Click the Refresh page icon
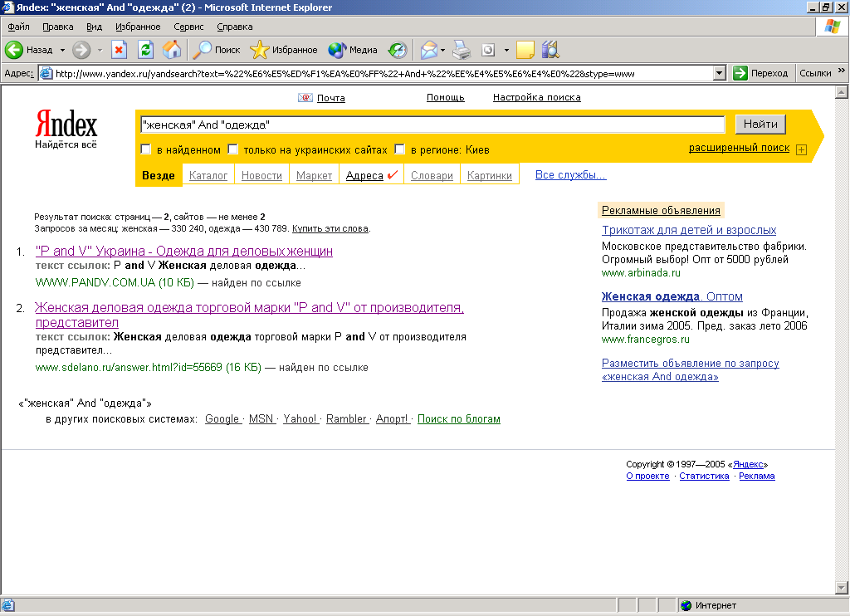850x616 pixels. point(145,50)
